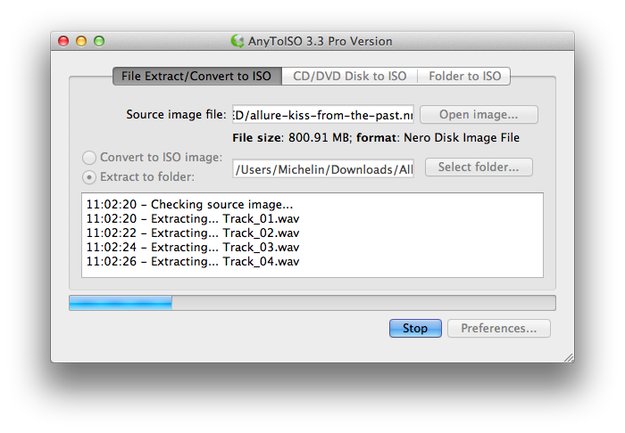Select the Convert to ISO image radio button
625x433 pixels.
(x=89, y=157)
